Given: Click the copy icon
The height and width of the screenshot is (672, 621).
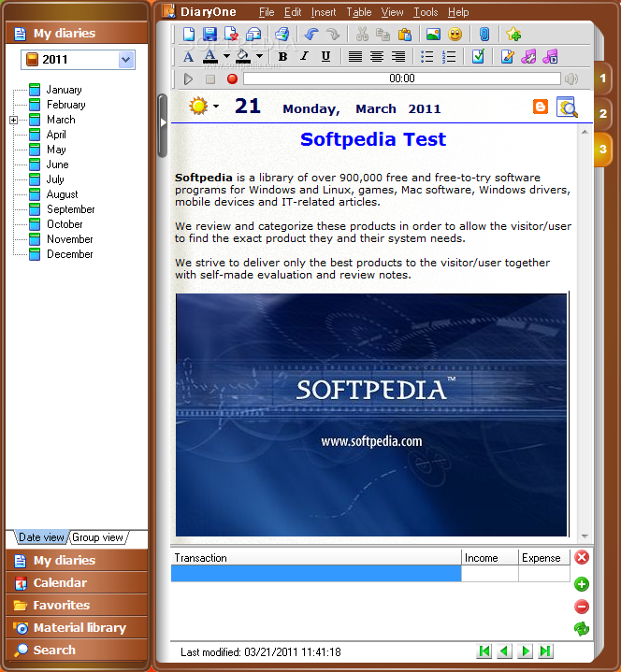Looking at the screenshot, I should pyautogui.click(x=383, y=34).
